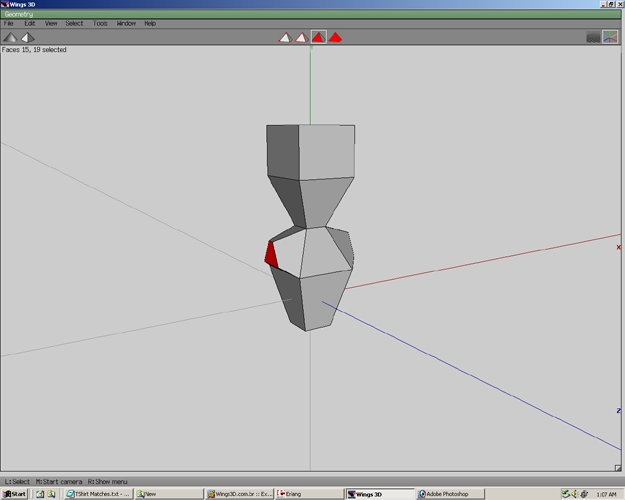The height and width of the screenshot is (500, 625).
Task: Click the Windows Start button
Action: (x=14, y=494)
